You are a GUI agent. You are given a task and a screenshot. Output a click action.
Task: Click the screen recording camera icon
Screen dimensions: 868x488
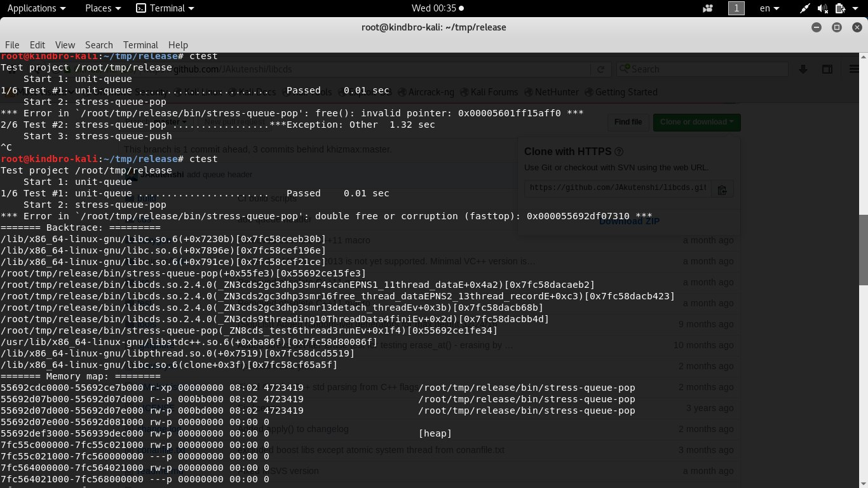708,8
